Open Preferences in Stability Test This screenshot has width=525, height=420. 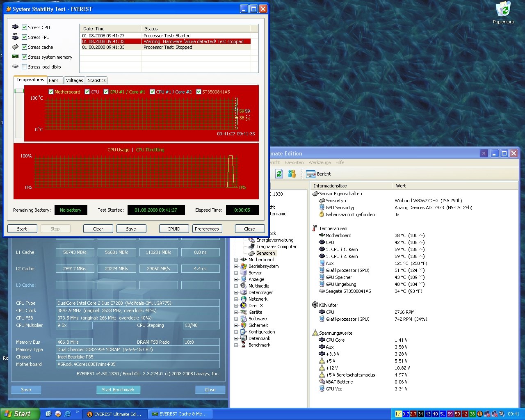coord(207,229)
